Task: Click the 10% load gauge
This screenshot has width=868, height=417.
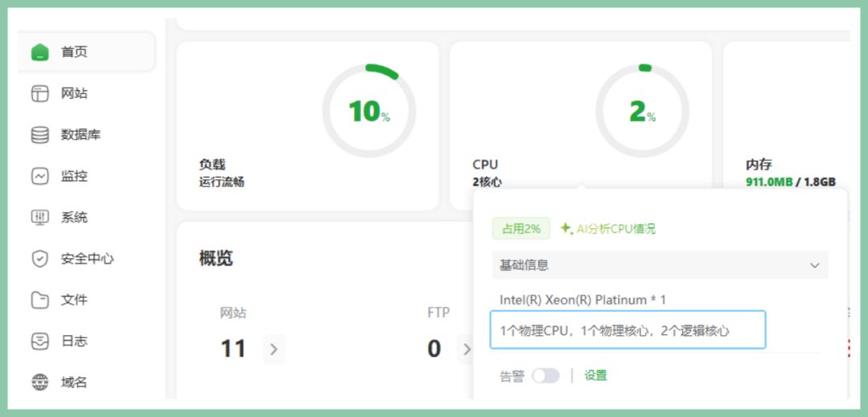Action: pos(369,111)
